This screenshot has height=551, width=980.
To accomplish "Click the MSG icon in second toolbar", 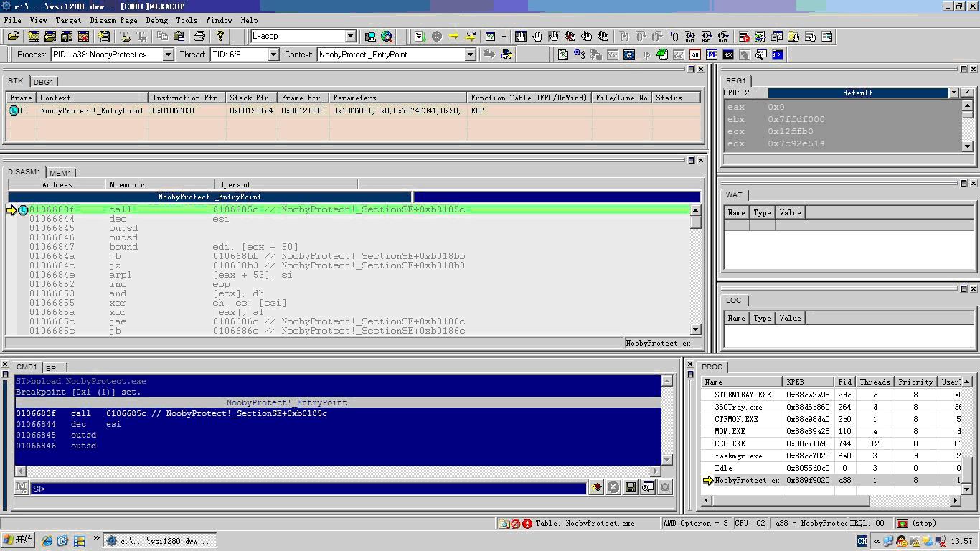I will 728,55.
